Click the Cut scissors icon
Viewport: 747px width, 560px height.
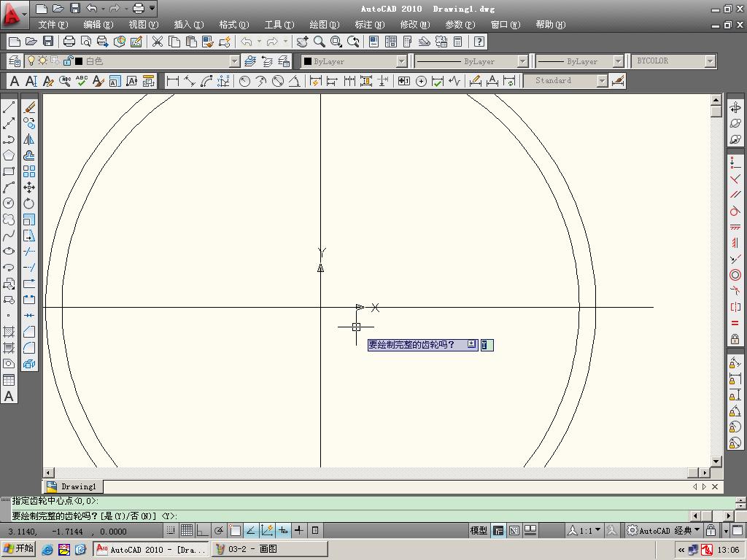[x=158, y=42]
